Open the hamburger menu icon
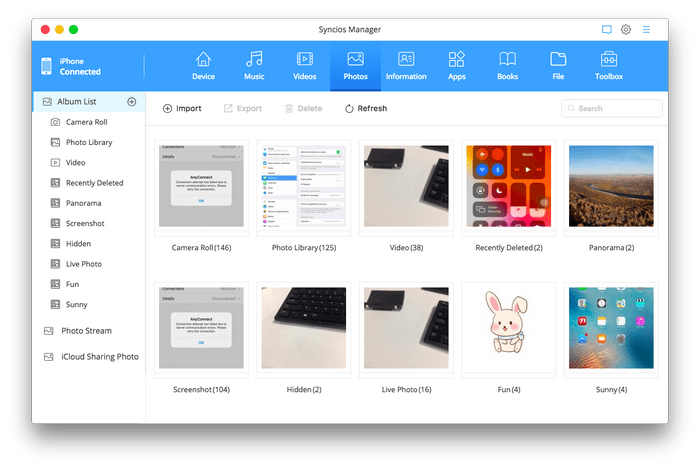Screen dimensions: 700x469 coord(646,30)
